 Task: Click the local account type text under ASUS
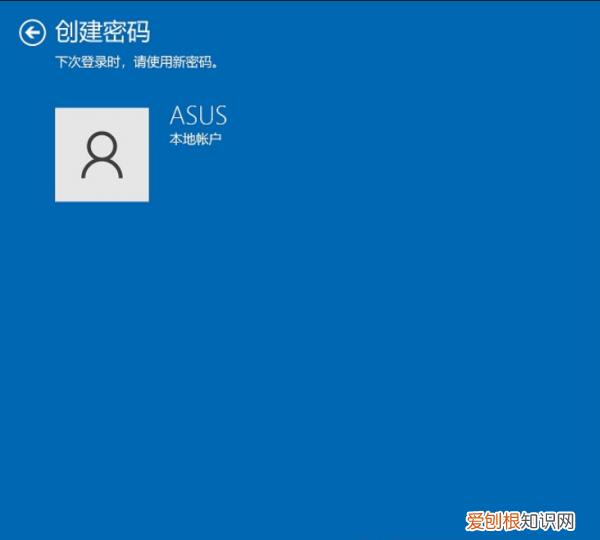pyautogui.click(x=195, y=139)
